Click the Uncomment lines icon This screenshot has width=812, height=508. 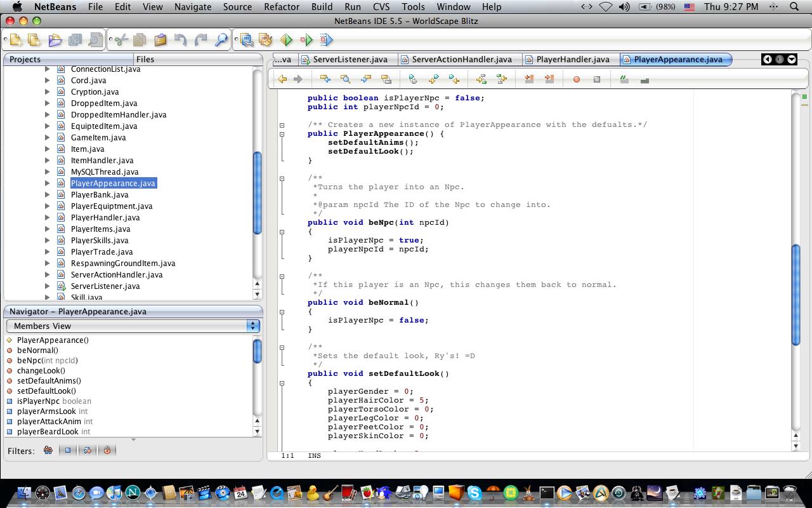645,80
